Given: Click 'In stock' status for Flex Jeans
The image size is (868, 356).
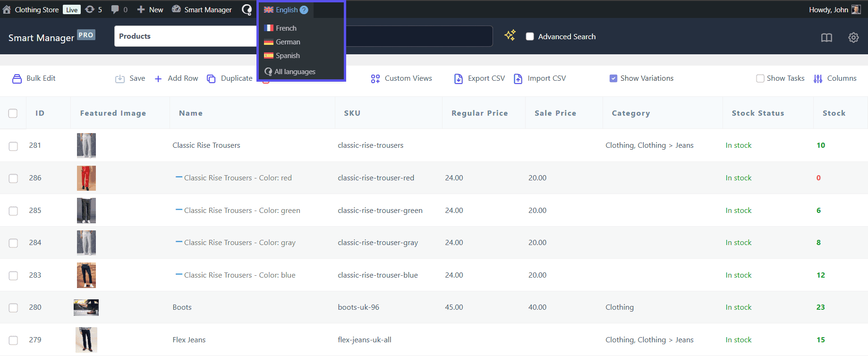Looking at the screenshot, I should [x=739, y=340].
